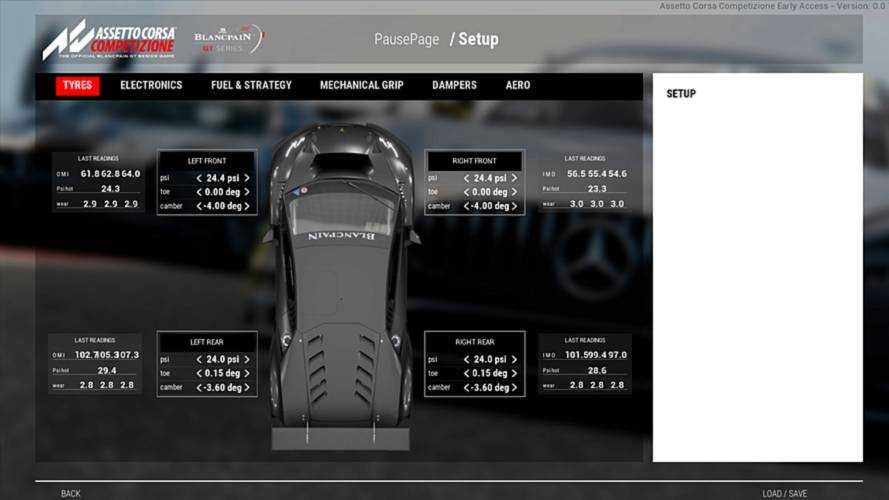Image resolution: width=889 pixels, height=500 pixels.
Task: Select the Left Front tyre header
Action: coord(207,161)
